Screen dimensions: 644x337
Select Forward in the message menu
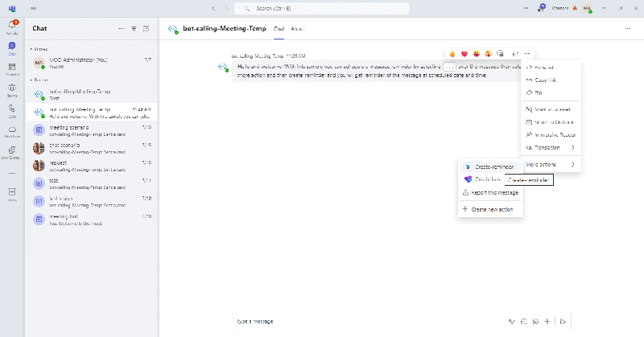pyautogui.click(x=551, y=68)
